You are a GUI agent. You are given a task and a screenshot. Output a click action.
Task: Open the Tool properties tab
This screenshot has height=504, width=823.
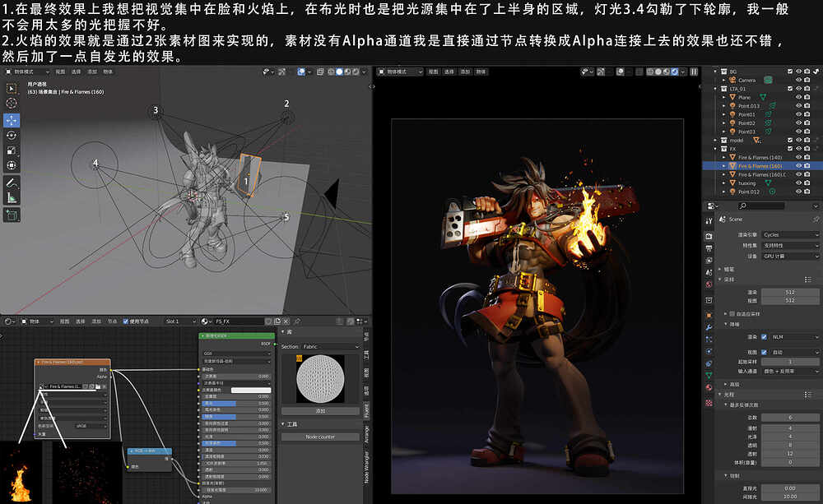[x=709, y=221]
